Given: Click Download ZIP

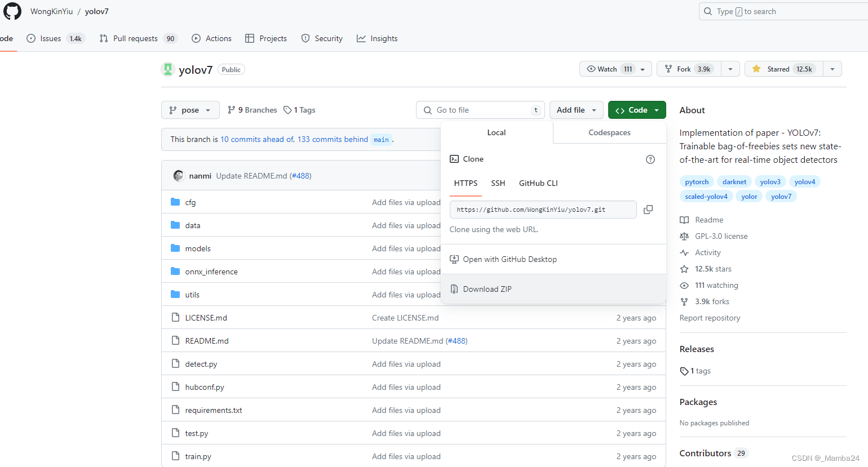Looking at the screenshot, I should click(553, 289).
